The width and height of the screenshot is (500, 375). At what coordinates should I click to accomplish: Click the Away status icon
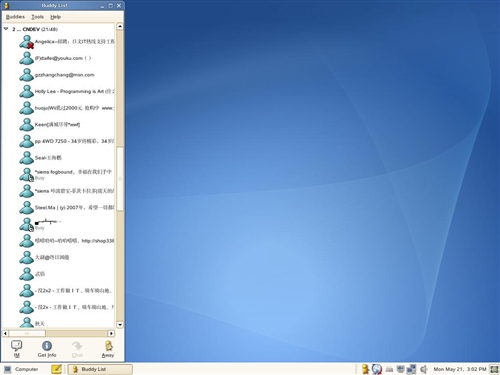(108, 345)
